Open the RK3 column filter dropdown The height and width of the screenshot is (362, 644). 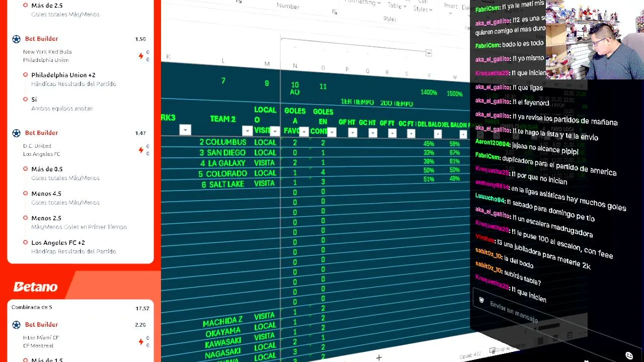pyautogui.click(x=185, y=130)
